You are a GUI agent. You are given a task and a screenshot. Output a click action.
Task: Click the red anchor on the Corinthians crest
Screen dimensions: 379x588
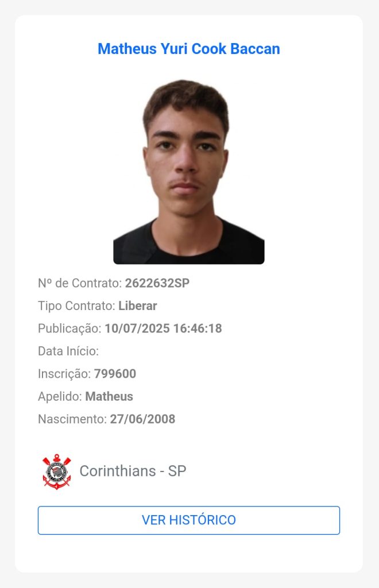(57, 484)
